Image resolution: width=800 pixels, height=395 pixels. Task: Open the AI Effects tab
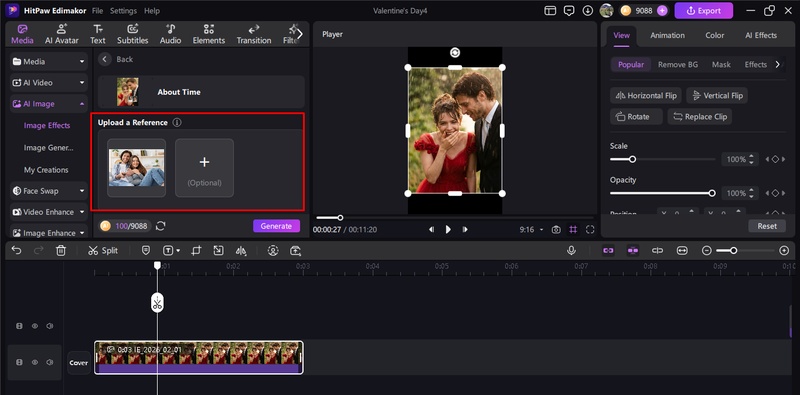pos(761,35)
